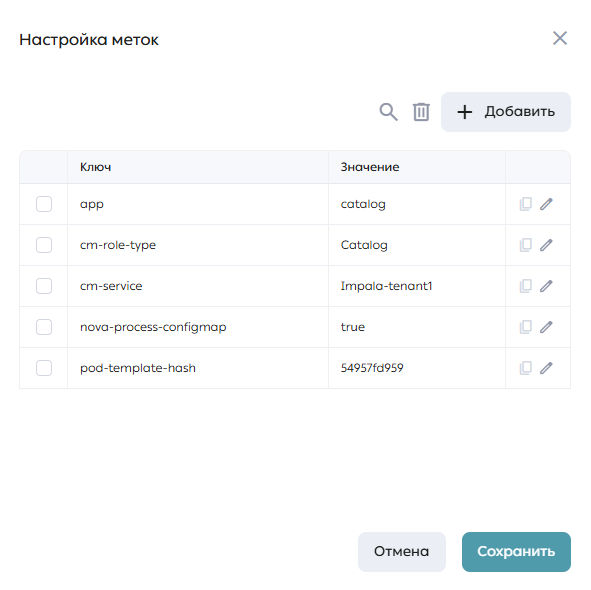
Task: Select the cm-role-type row checkbox
Action: point(44,245)
